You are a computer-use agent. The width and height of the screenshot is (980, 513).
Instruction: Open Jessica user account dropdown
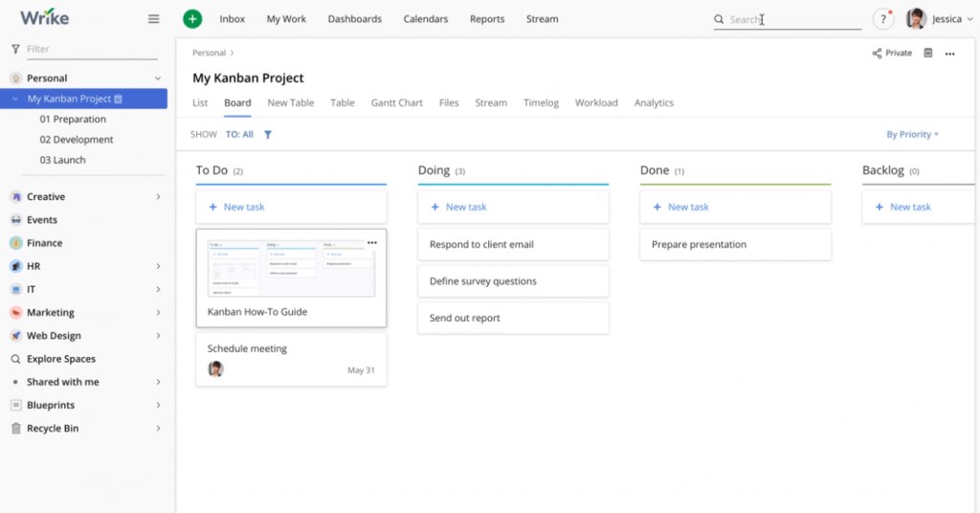click(942, 19)
